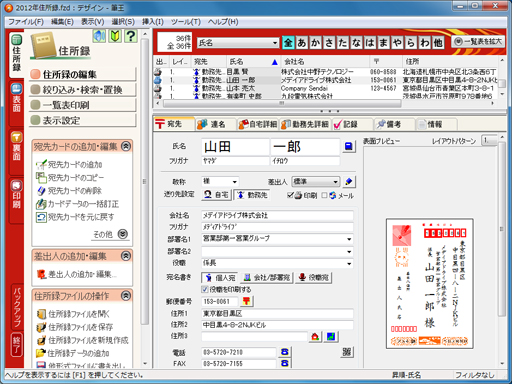Toggle the メール checkbox
The image size is (512, 384).
pyautogui.click(x=324, y=195)
